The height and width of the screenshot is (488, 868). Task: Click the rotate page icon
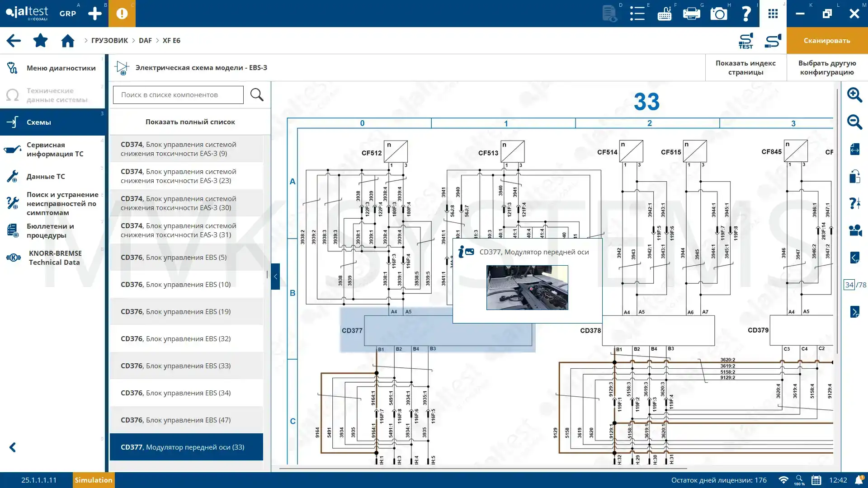[x=854, y=176]
